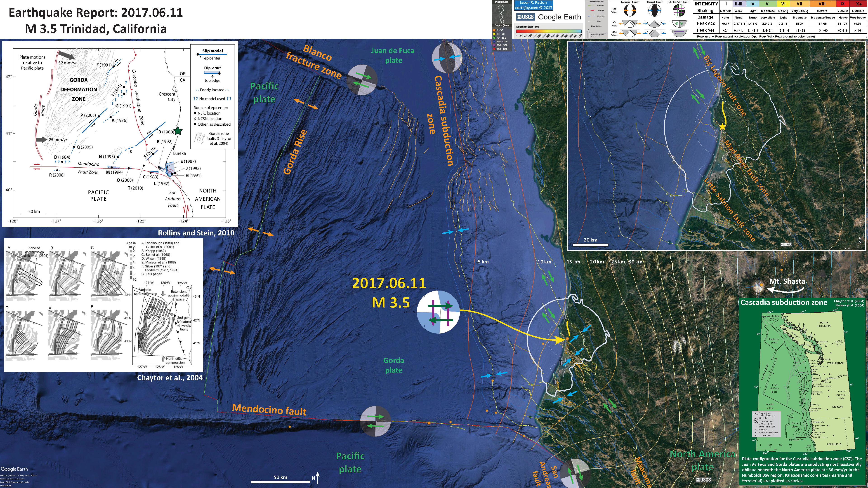Click the Mt. Shasta label

pos(787,281)
